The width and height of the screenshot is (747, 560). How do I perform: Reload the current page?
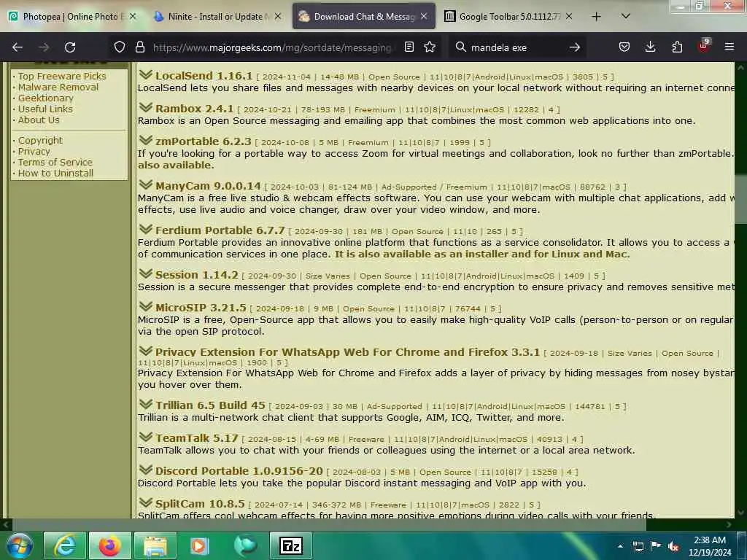[70, 47]
